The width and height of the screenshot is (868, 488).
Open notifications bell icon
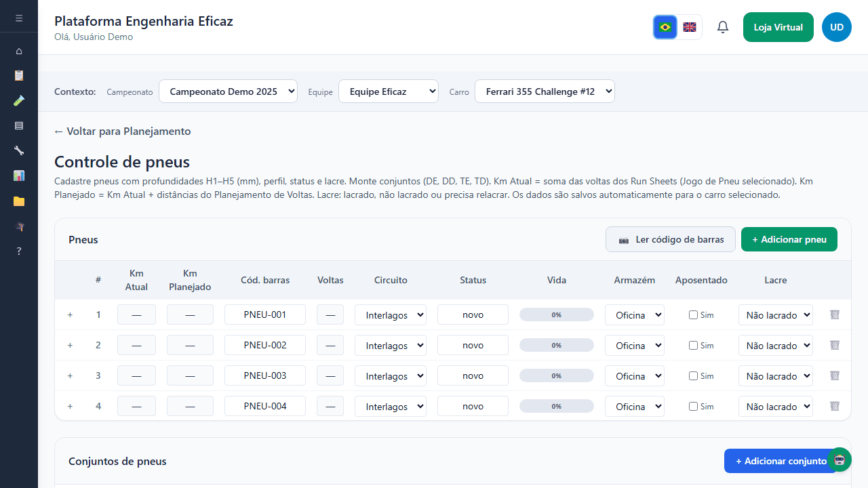723,27
